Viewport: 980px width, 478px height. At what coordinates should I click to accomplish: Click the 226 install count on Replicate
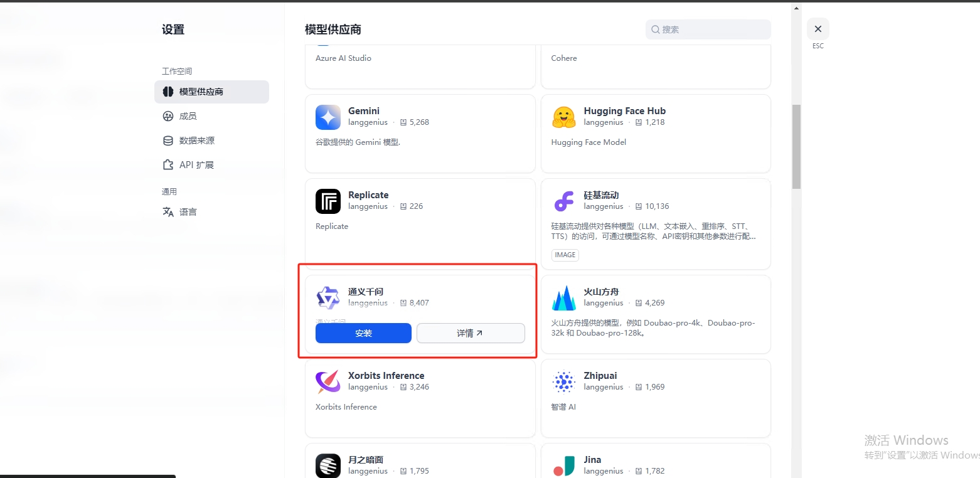[x=416, y=206]
